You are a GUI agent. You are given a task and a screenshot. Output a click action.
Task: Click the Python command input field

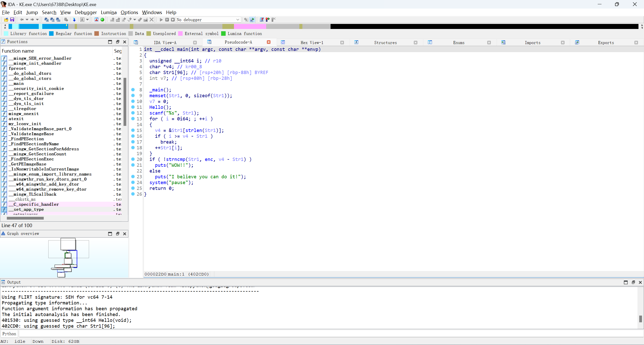click(331, 334)
